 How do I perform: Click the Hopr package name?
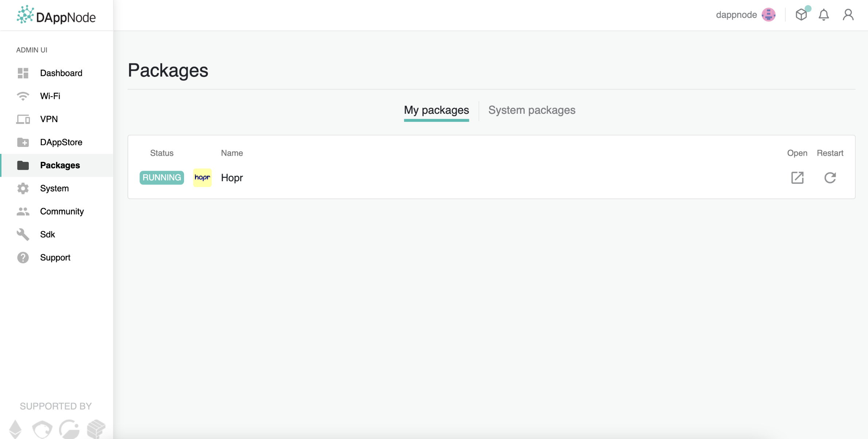(232, 178)
